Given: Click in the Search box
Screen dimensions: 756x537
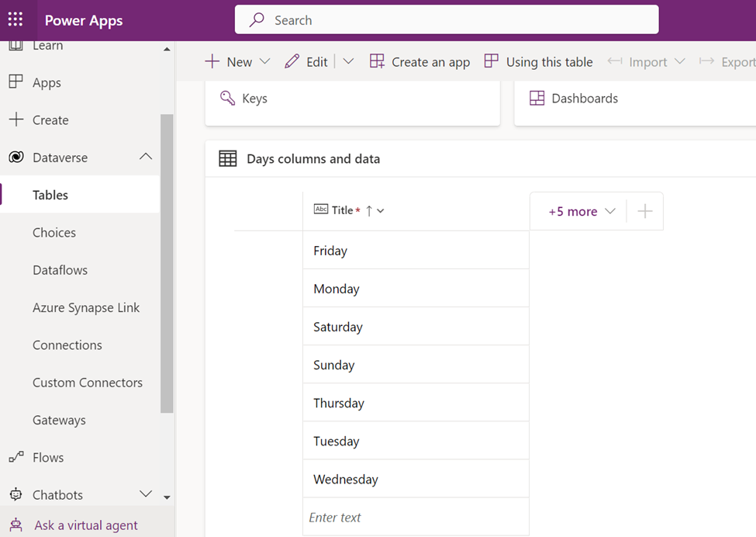Looking at the screenshot, I should (x=447, y=19).
